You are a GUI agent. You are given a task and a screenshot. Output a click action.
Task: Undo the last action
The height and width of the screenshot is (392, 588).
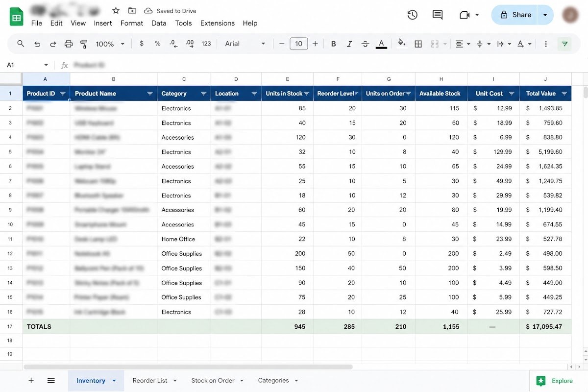[37, 44]
